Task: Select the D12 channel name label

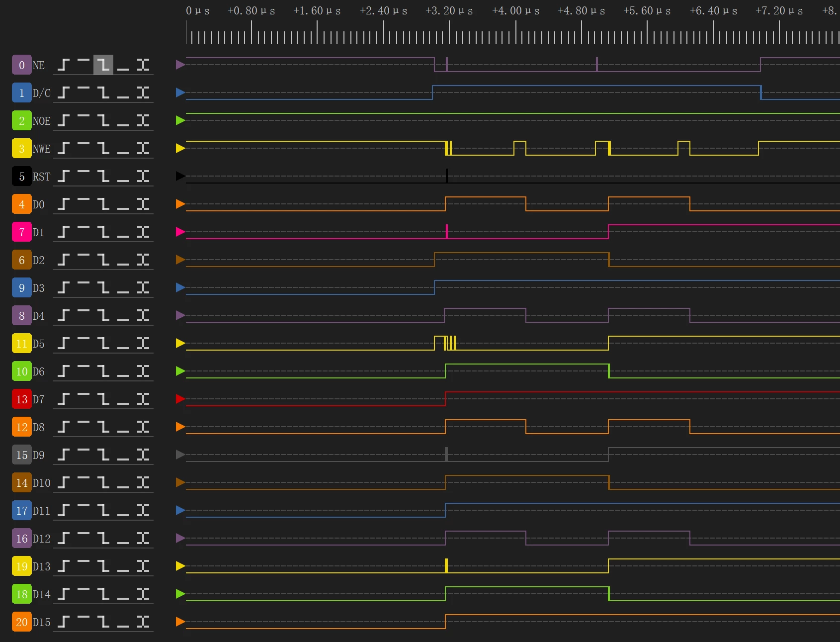Action: click(x=42, y=539)
